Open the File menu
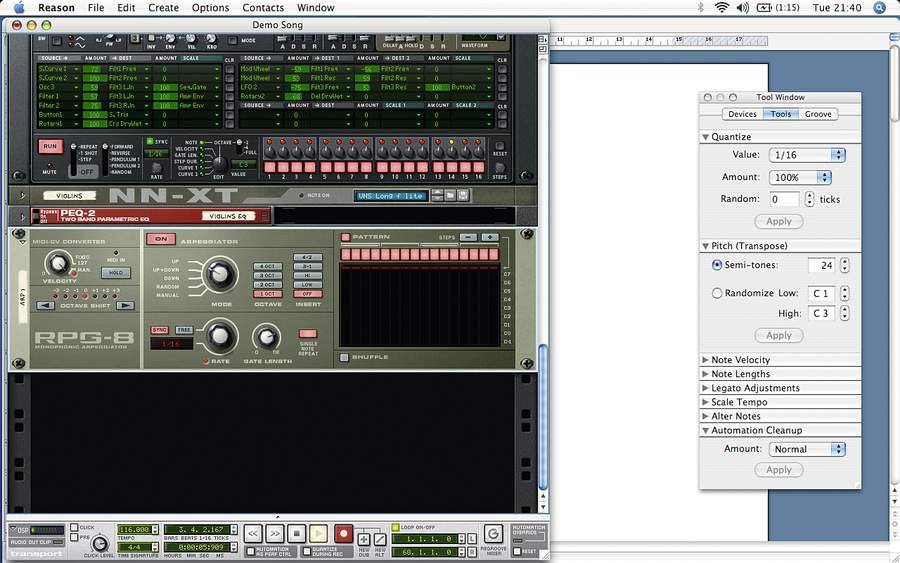The height and width of the screenshot is (563, 900). pos(96,7)
